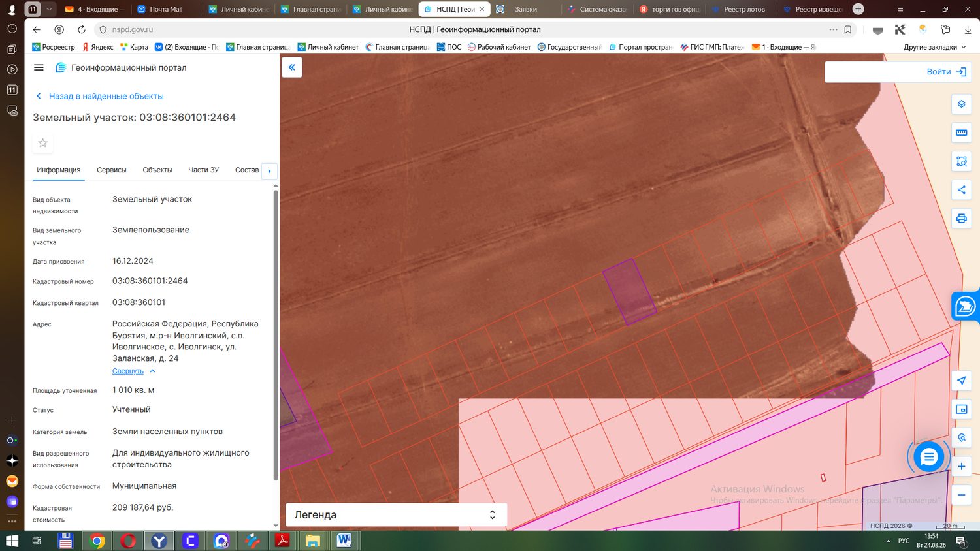Bookmark this page in the address bar
The height and width of the screenshot is (551, 980).
848,29
